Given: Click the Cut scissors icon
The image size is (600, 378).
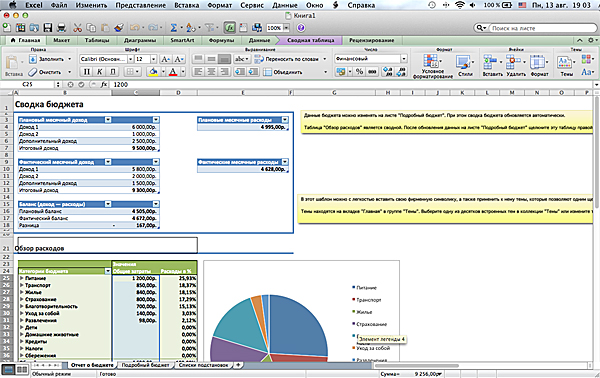Looking at the screenshot, I should pos(78,28).
